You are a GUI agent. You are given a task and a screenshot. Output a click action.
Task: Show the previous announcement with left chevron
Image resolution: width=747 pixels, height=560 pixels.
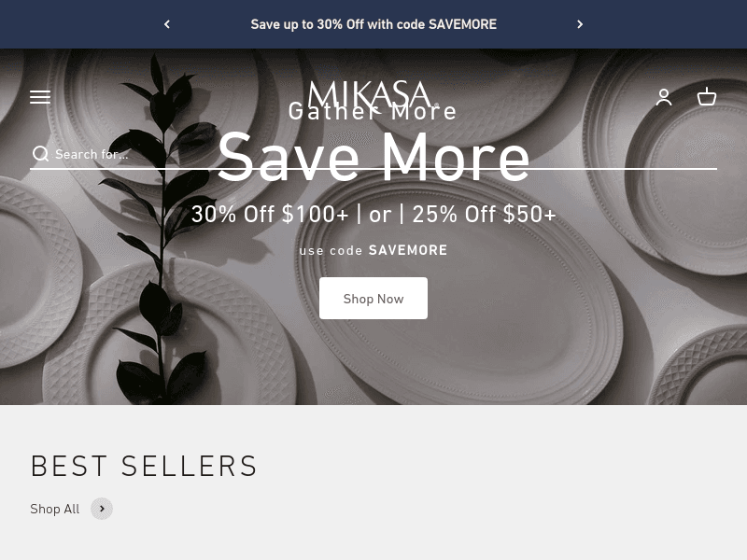pos(167,24)
